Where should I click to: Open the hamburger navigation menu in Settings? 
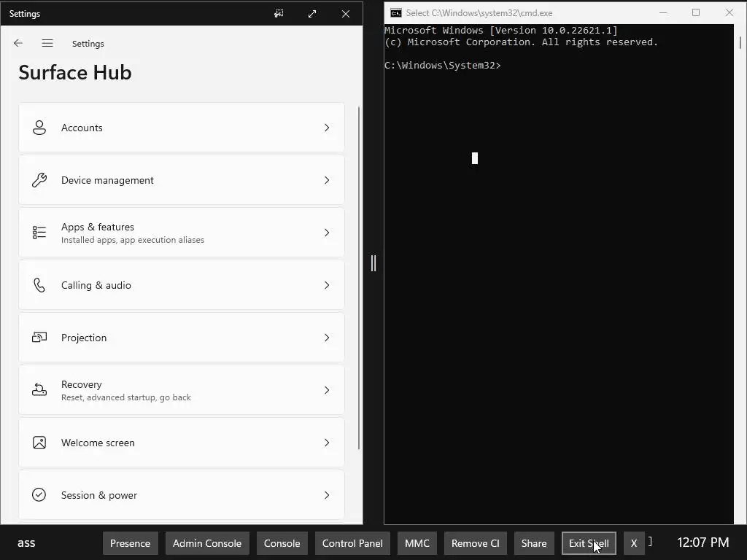point(47,43)
